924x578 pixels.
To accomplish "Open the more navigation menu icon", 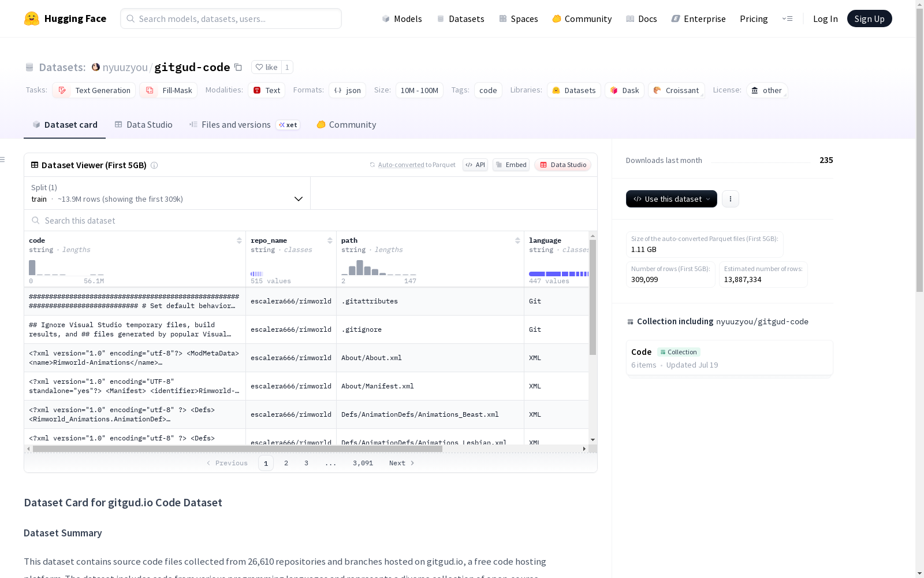I will (787, 18).
